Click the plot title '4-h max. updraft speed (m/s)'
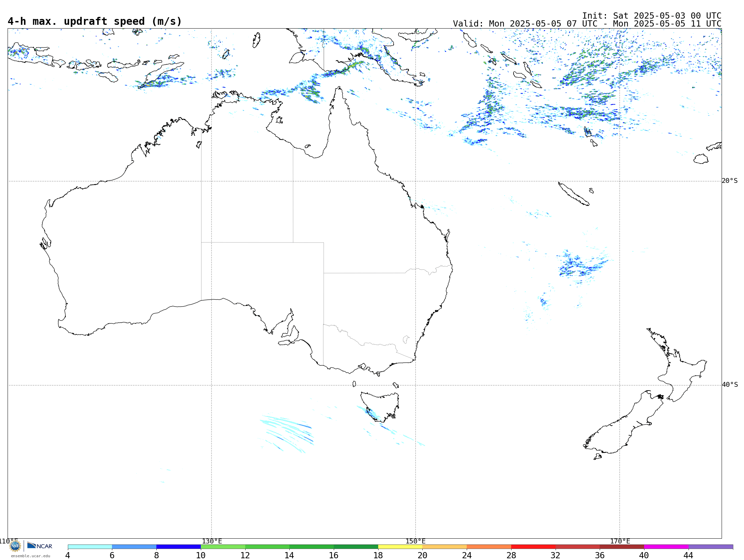Viewport: 744px width, 560px height. pyautogui.click(x=95, y=21)
